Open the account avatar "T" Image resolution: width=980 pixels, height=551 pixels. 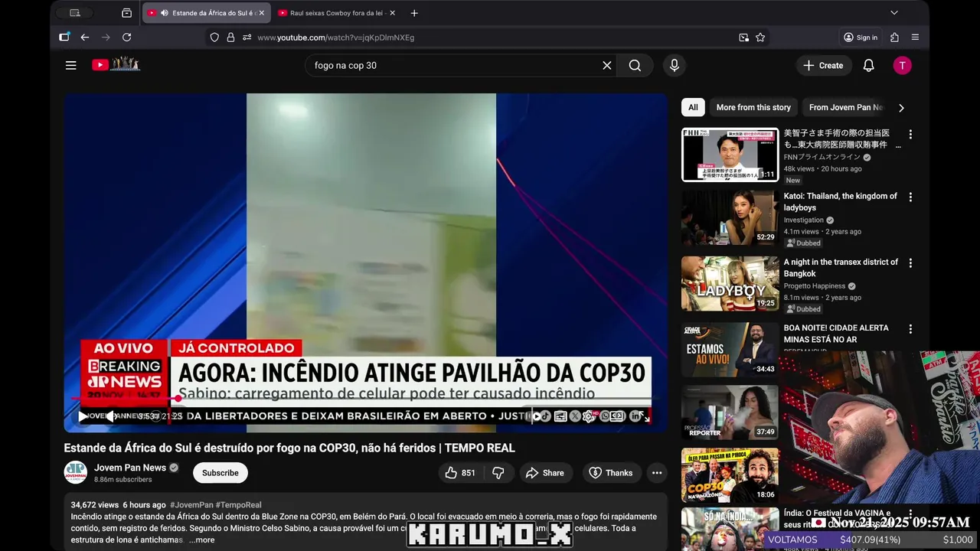[902, 65]
